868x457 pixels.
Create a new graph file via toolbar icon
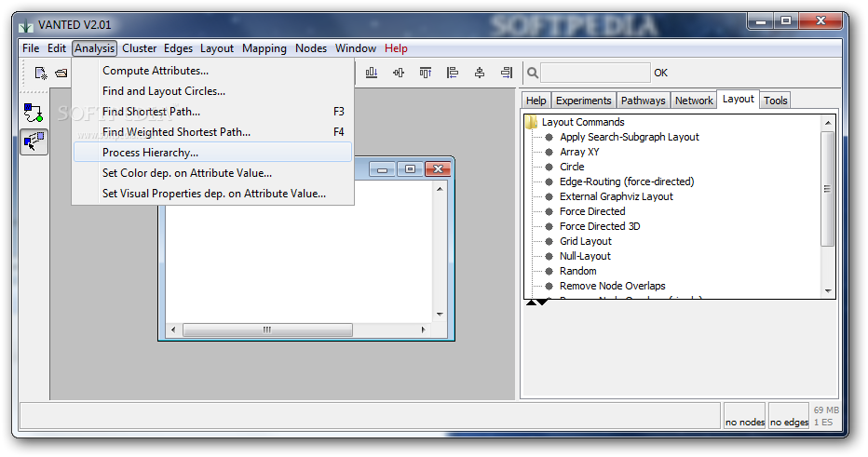coord(41,73)
